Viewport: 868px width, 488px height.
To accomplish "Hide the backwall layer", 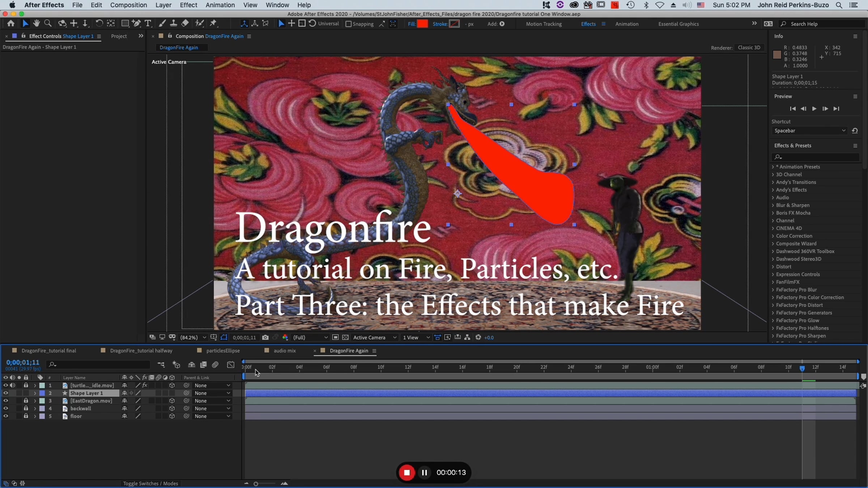I will [5, 408].
